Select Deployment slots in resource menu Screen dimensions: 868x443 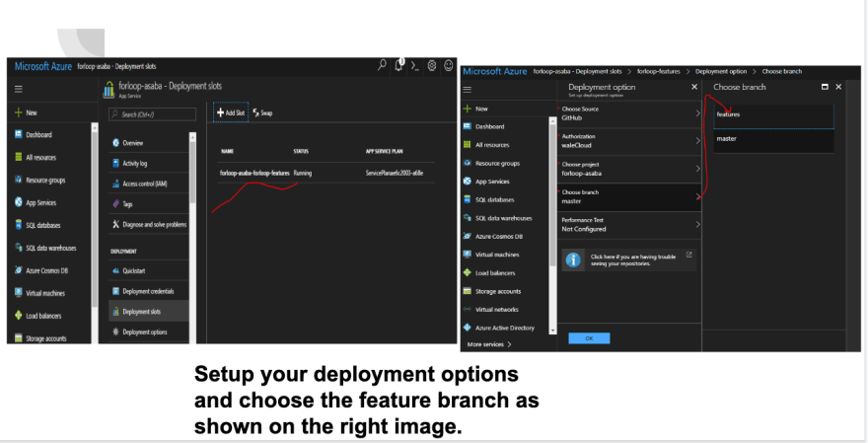point(148,312)
